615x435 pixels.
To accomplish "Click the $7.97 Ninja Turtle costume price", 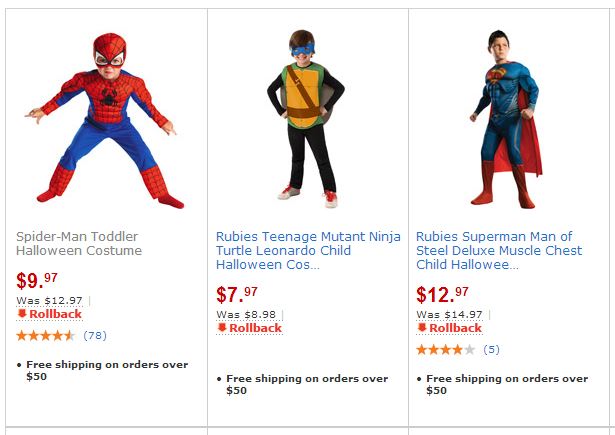I will point(238,295).
